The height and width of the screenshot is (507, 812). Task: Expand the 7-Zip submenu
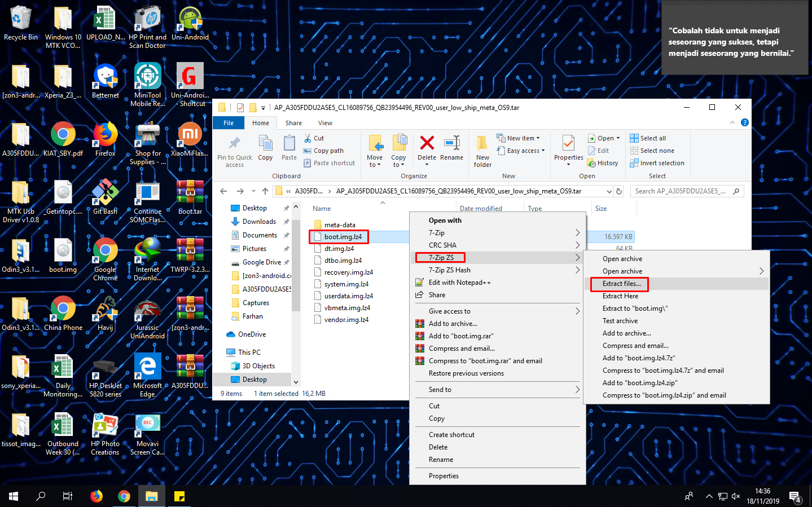[x=498, y=233]
